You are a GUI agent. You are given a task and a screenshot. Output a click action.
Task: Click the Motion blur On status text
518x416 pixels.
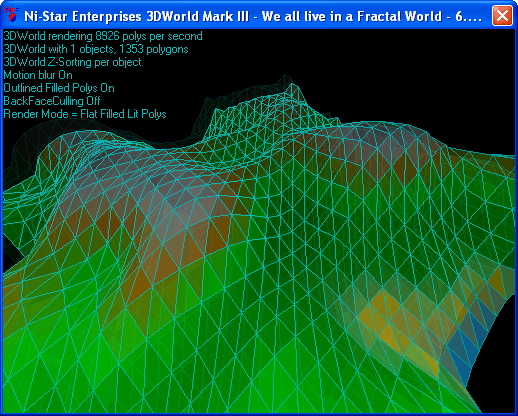(38, 75)
